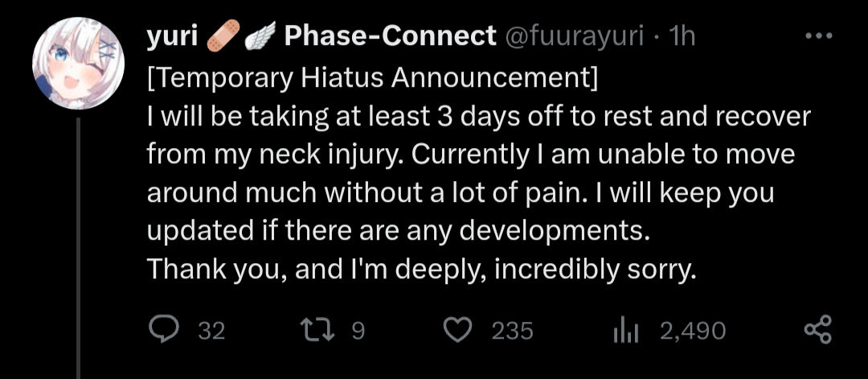Click the "1h" post timestamp
868x379 pixels.
click(x=682, y=36)
